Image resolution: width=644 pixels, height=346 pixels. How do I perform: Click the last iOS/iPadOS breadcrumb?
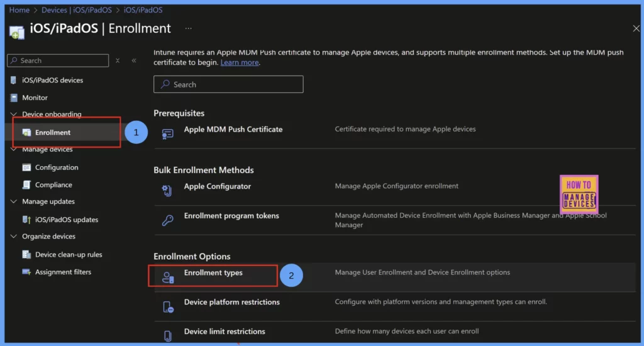point(143,10)
